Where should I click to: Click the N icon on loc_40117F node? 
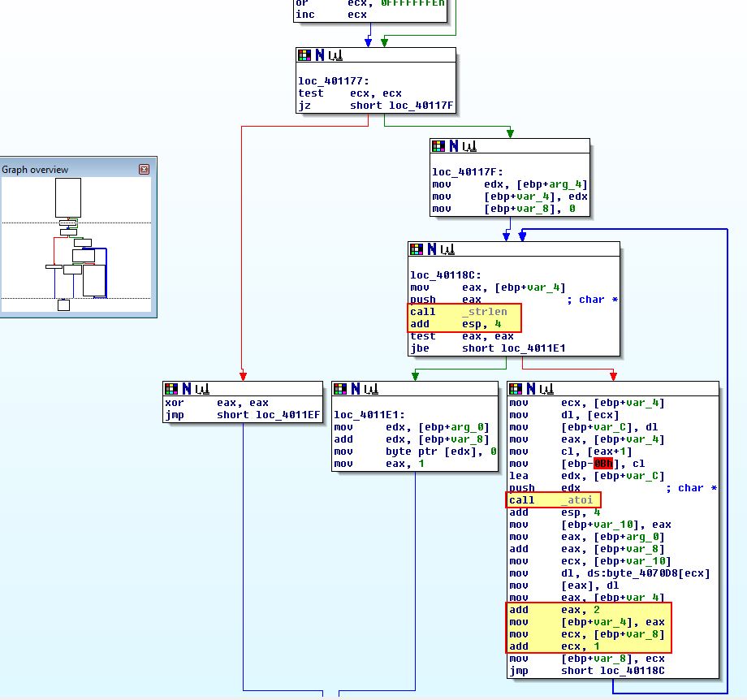click(454, 146)
